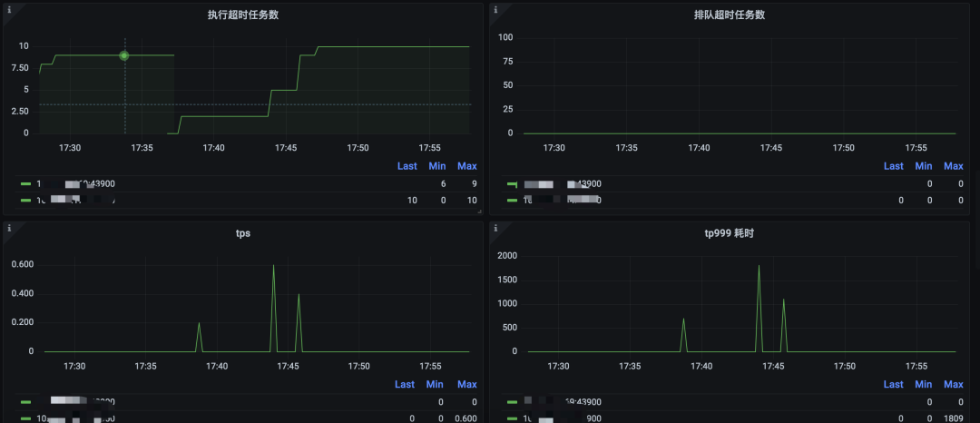980x423 pixels.
Task: Click the 7.50 label on 执行超时任务数 axis
Action: coord(19,68)
